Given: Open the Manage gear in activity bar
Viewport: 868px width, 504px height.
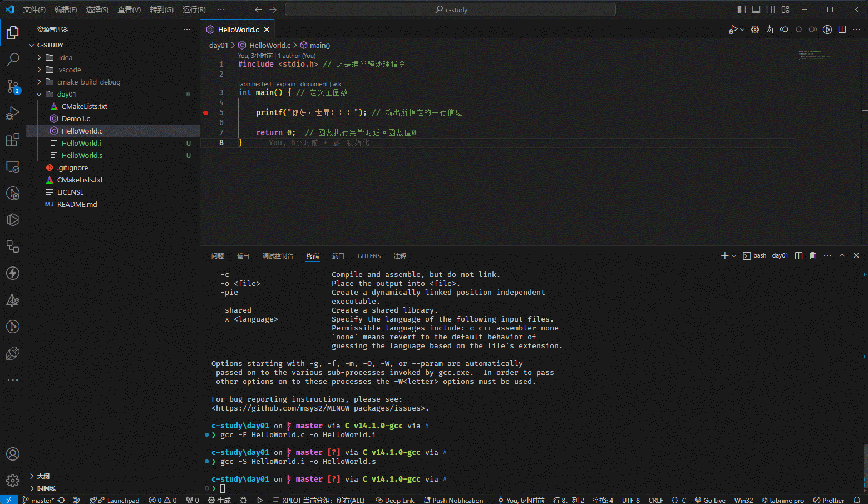Looking at the screenshot, I should pyautogui.click(x=13, y=480).
